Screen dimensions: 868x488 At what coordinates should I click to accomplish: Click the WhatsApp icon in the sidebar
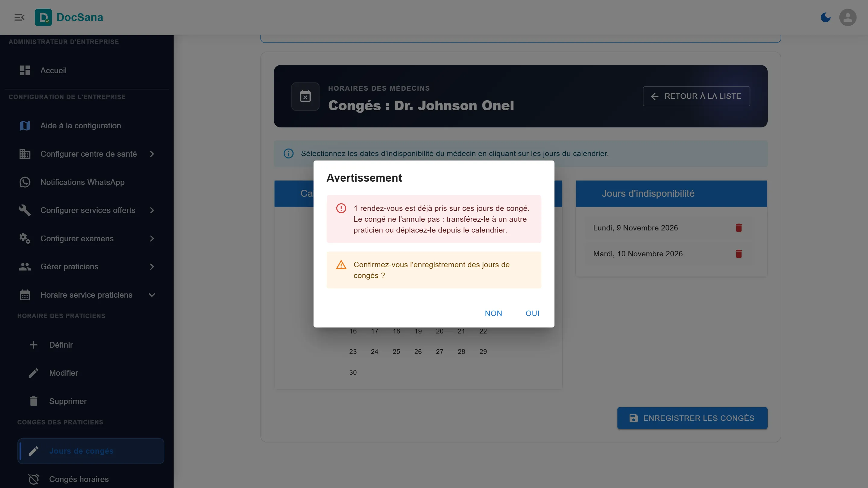25,182
